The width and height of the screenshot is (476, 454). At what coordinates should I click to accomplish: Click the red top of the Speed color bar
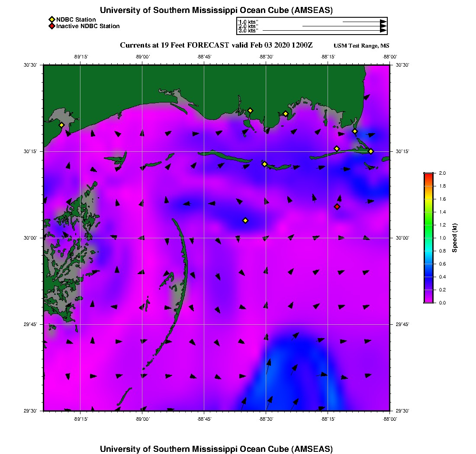[x=428, y=175]
